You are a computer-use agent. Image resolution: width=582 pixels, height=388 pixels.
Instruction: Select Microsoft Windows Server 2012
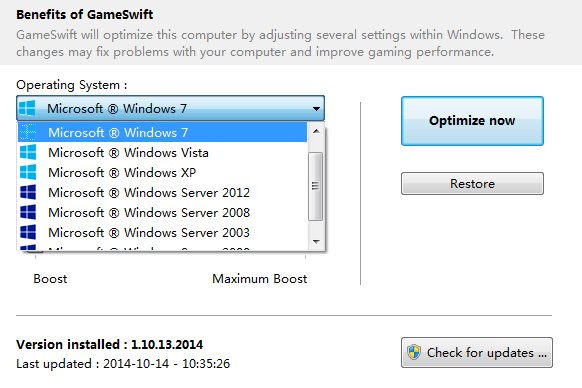pyautogui.click(x=163, y=193)
